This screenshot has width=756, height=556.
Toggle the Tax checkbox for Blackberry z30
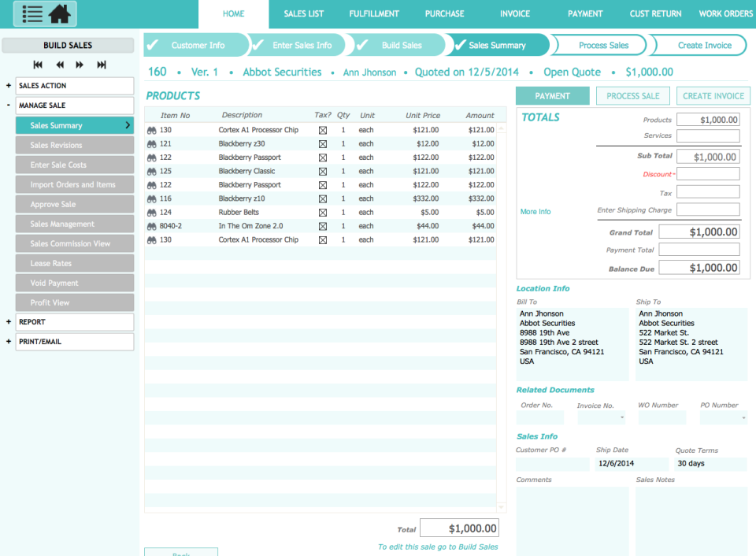point(323,143)
